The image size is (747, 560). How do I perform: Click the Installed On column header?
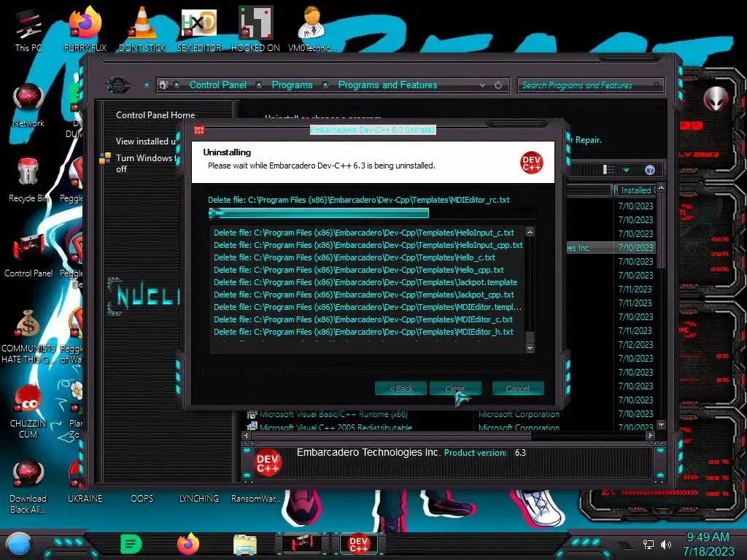click(635, 190)
